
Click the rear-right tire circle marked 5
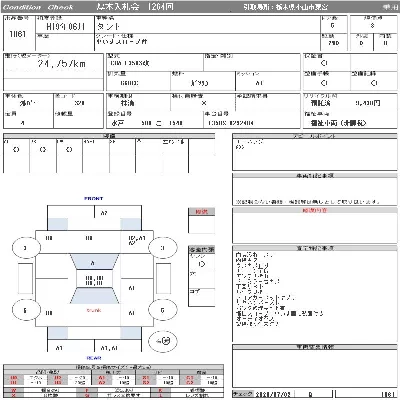tap(163, 310)
